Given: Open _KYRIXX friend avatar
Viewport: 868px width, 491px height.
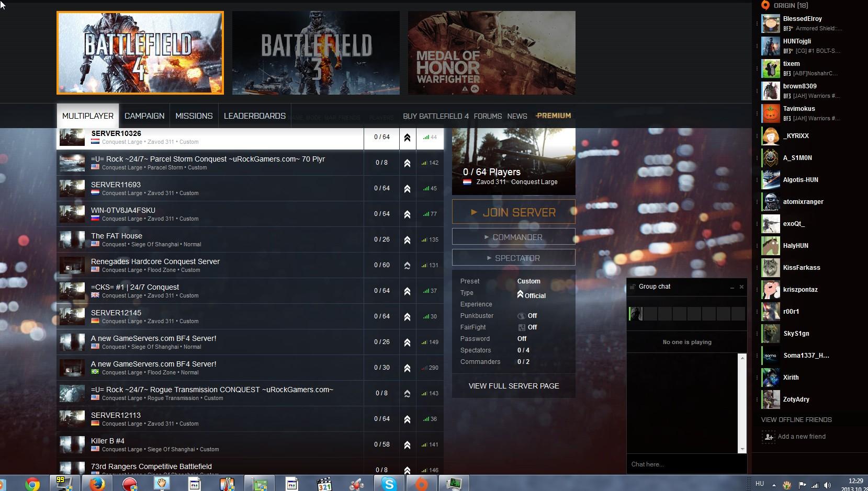Looking at the screenshot, I should 770,136.
